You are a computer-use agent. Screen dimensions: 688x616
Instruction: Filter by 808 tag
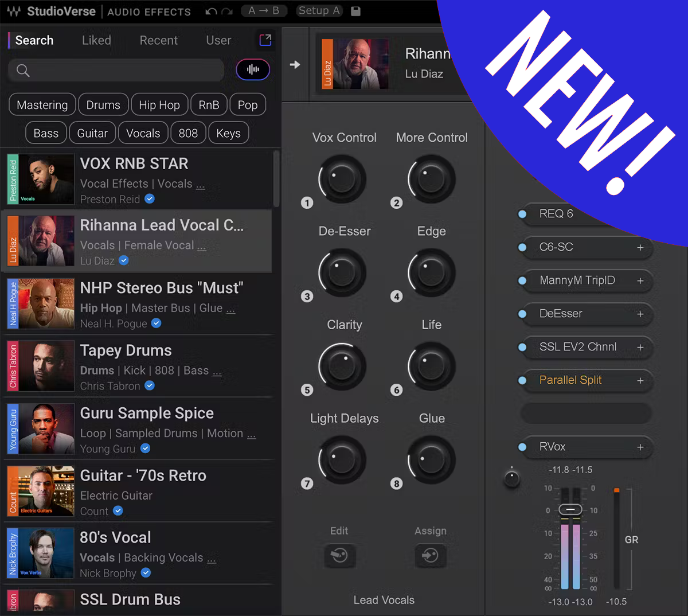pyautogui.click(x=188, y=133)
